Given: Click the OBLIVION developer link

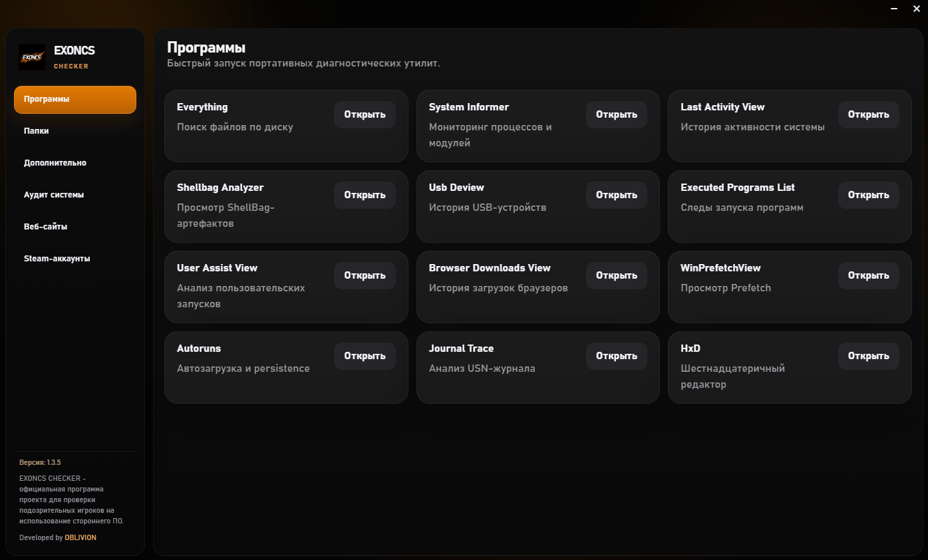Looking at the screenshot, I should [80, 537].
